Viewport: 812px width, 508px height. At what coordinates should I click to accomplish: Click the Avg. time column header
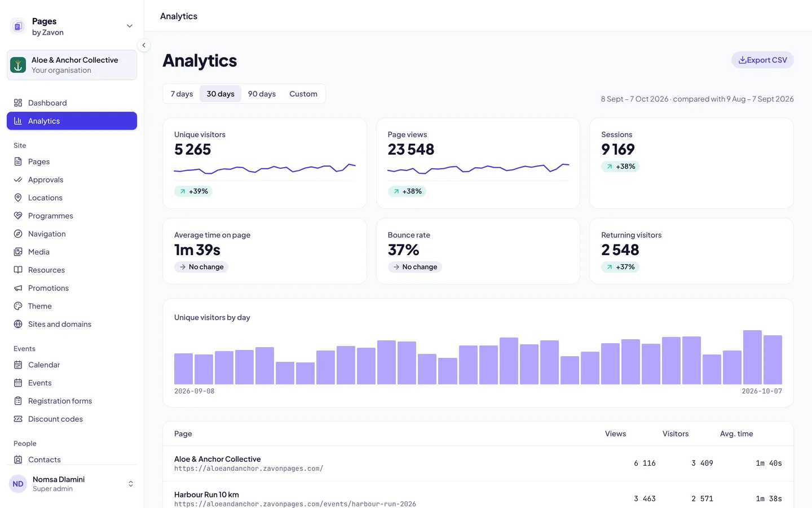point(736,433)
